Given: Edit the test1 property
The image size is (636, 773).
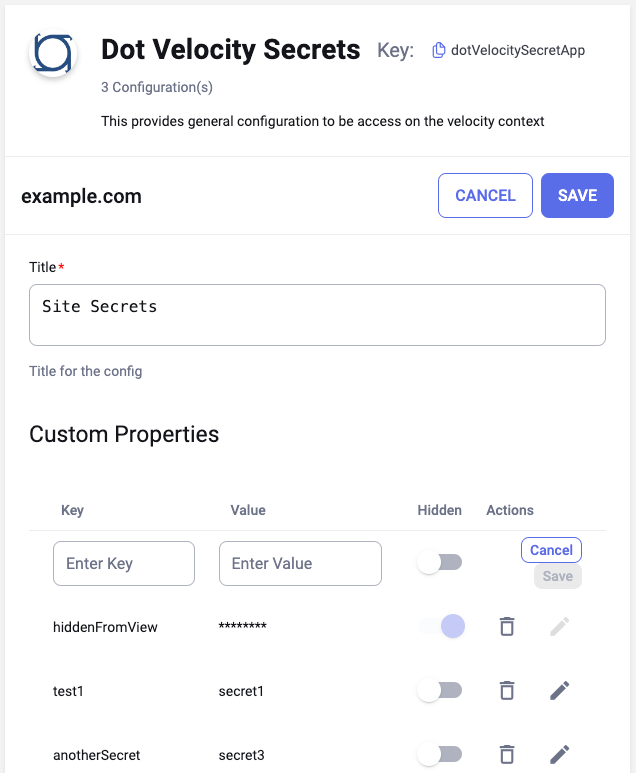Looking at the screenshot, I should (560, 690).
